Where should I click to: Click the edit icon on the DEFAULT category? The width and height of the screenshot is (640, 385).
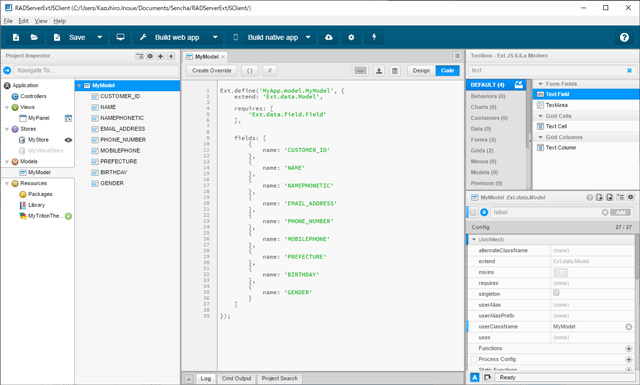(x=519, y=85)
